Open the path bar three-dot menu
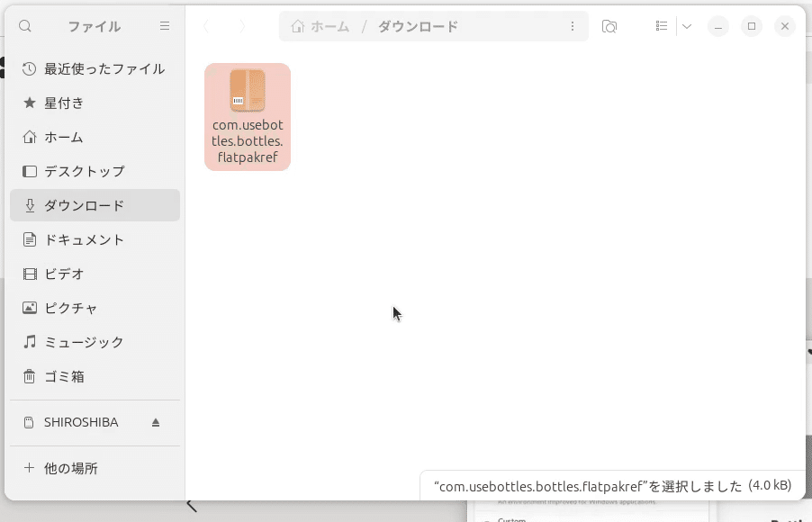The height and width of the screenshot is (522, 812). pos(573,26)
